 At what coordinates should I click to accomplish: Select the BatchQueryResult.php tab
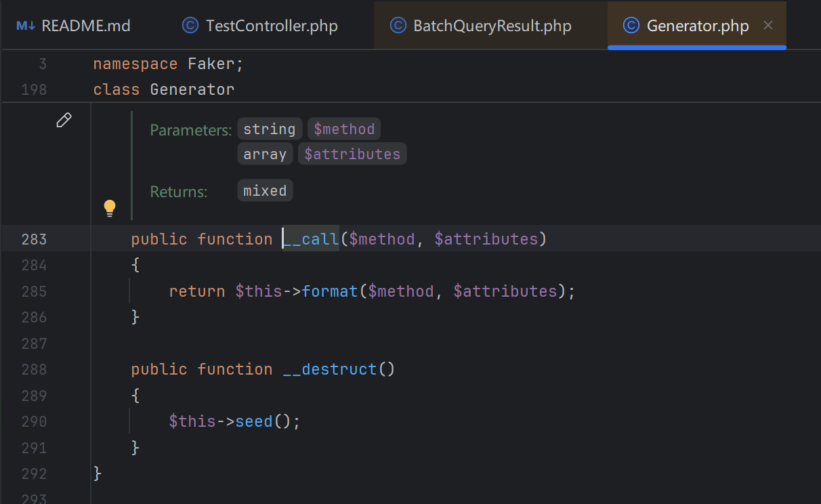coord(481,26)
